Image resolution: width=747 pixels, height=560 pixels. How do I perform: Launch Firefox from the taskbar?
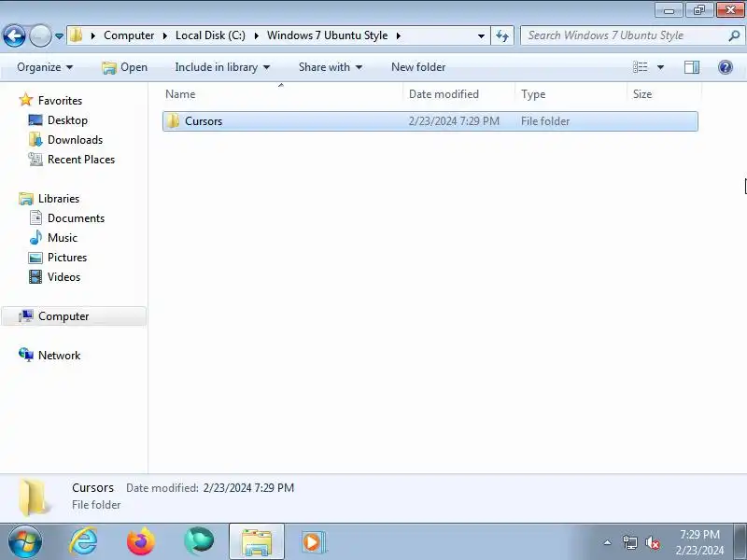point(141,542)
